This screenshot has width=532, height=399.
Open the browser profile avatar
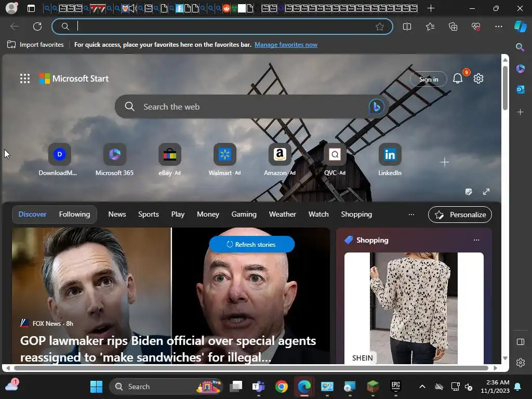[x=11, y=8]
